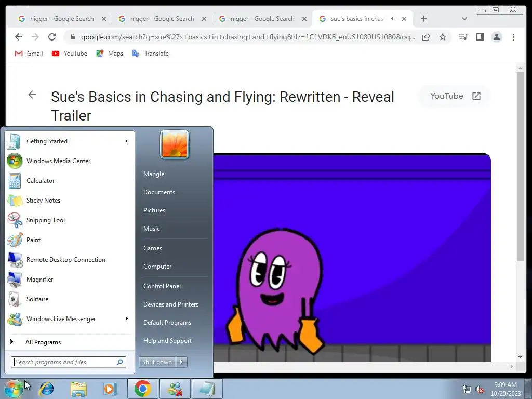Click the network icon in the system tray
This screenshot has width=532, height=399.
coord(467,389)
